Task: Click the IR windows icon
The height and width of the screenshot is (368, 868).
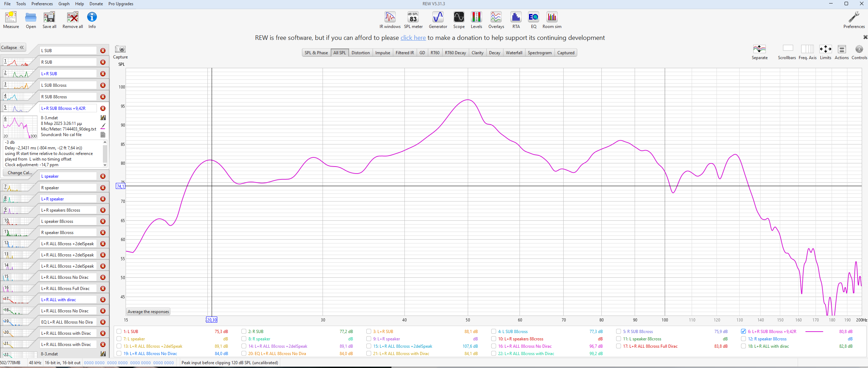Action: (390, 20)
